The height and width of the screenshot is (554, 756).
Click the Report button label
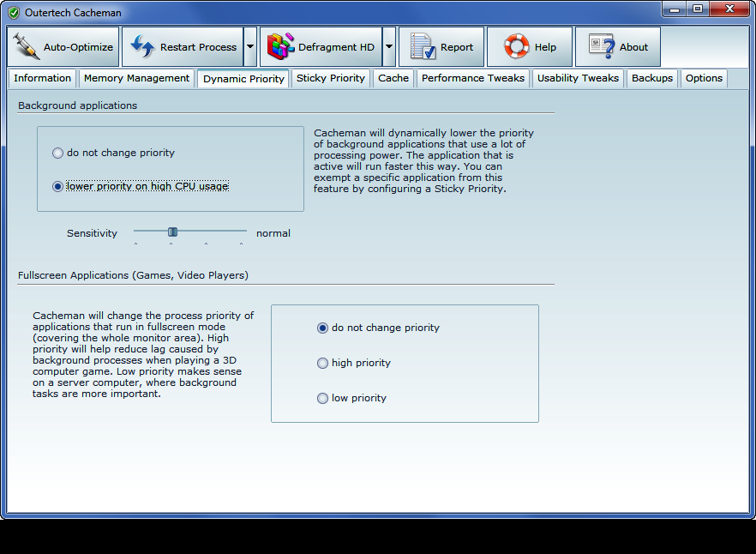(x=457, y=47)
